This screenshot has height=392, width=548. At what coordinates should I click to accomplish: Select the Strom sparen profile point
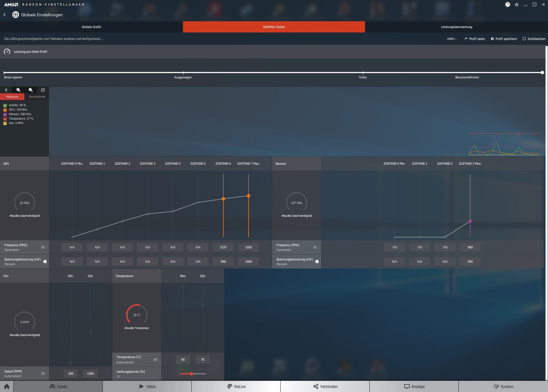[x=4, y=73]
